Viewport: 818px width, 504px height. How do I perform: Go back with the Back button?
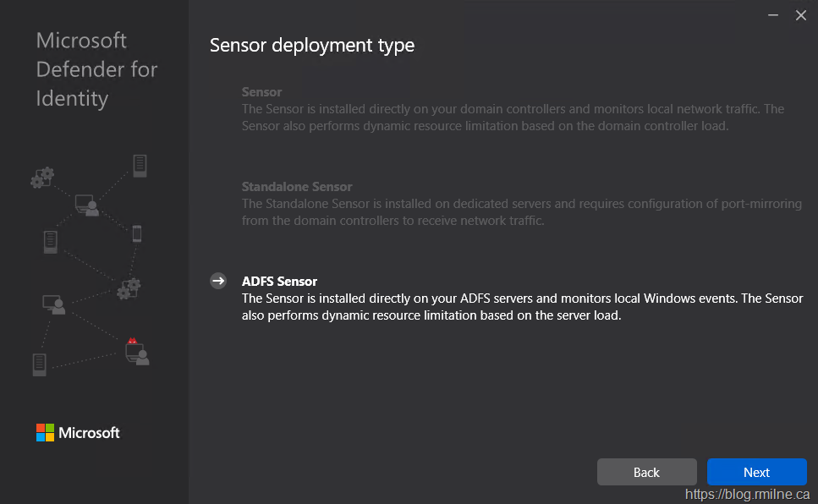tap(646, 472)
